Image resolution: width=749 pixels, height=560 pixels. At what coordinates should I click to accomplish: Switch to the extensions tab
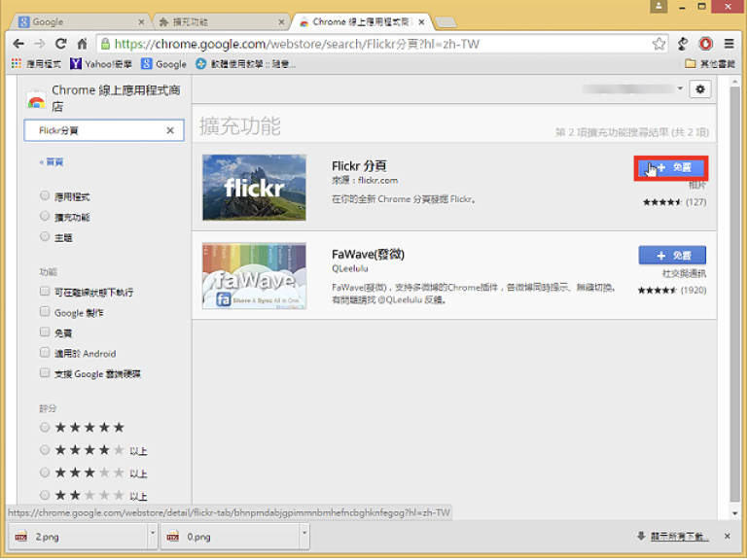click(x=220, y=22)
